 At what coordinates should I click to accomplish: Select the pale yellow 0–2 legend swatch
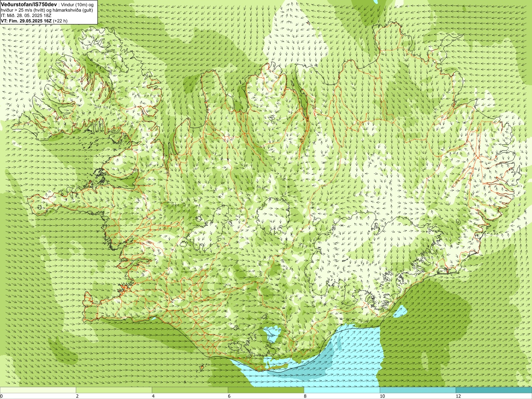[38, 390]
